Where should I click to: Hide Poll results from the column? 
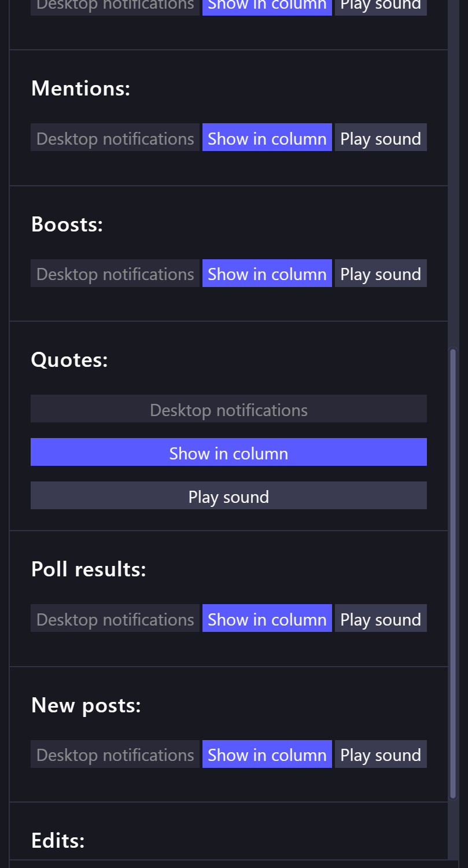(267, 619)
